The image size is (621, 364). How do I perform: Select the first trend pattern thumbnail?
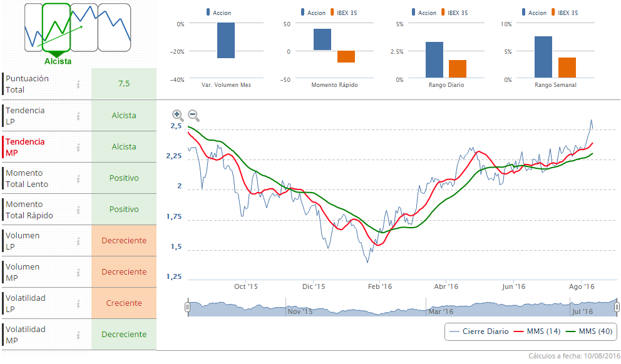point(33,27)
